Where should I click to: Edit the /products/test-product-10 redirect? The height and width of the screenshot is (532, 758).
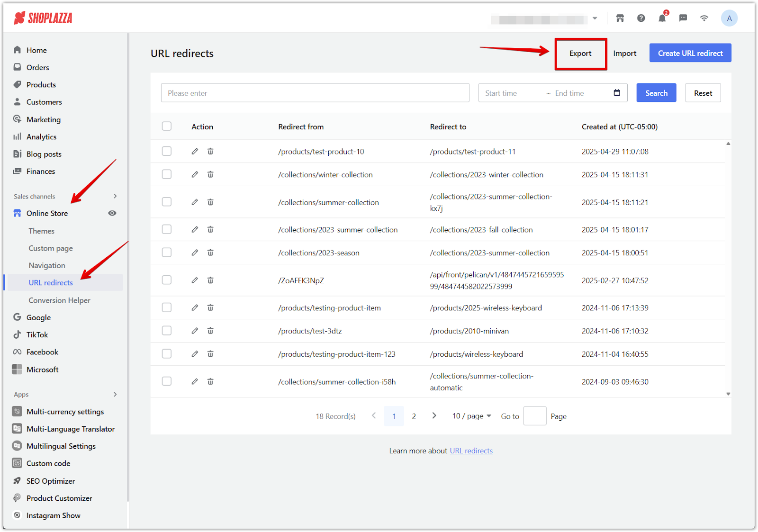(195, 151)
